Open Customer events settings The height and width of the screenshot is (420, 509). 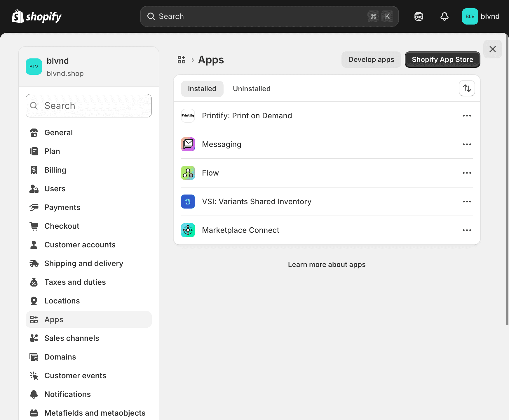click(x=89, y=376)
